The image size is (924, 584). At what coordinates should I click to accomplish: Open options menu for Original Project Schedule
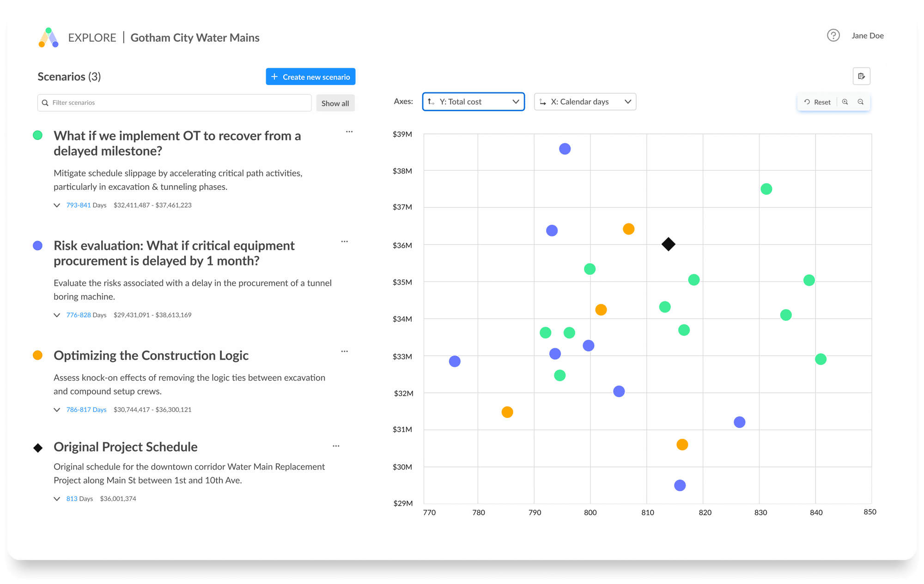pos(336,446)
